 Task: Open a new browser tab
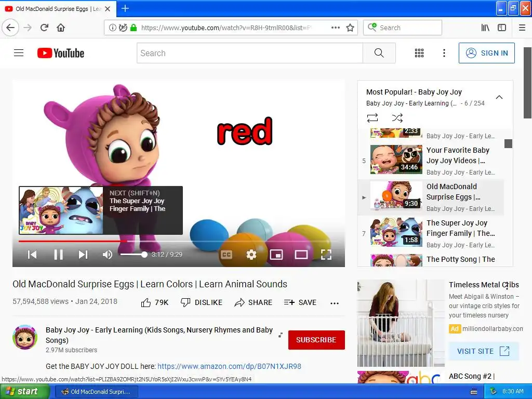[125, 8]
